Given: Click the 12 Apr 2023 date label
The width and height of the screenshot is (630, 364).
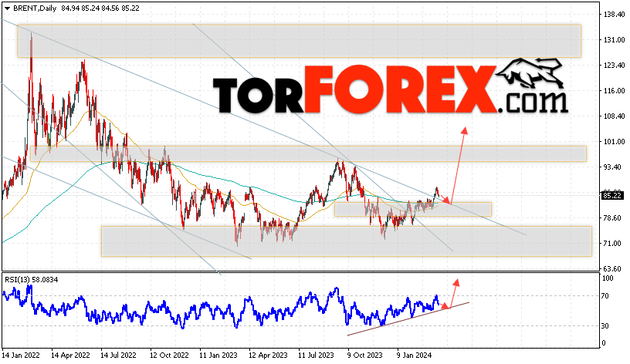Looking at the screenshot, I should pyautogui.click(x=268, y=356).
